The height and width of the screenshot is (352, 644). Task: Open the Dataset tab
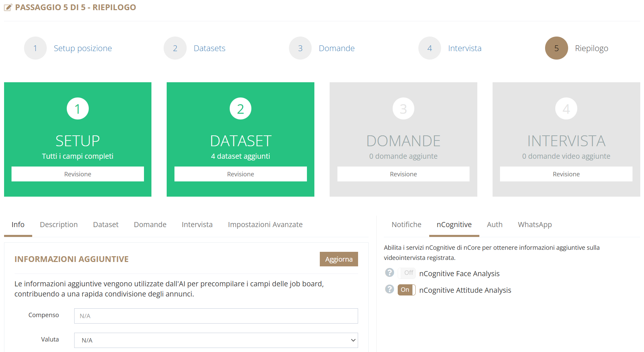click(x=106, y=225)
